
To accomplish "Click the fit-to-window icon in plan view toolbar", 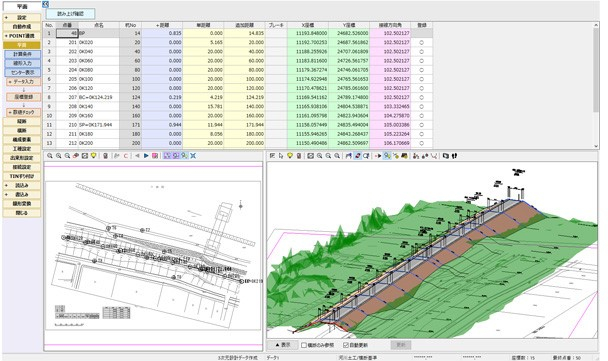I will click(x=85, y=156).
